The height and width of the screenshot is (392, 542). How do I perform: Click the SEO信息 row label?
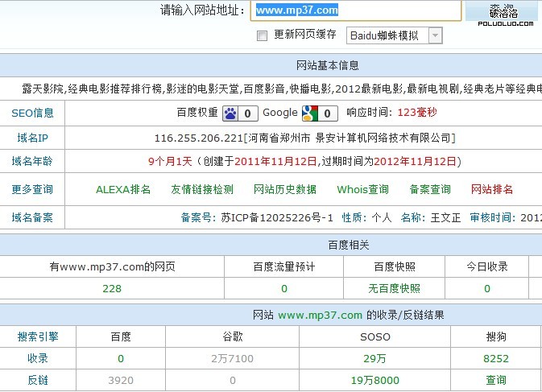coord(32,113)
